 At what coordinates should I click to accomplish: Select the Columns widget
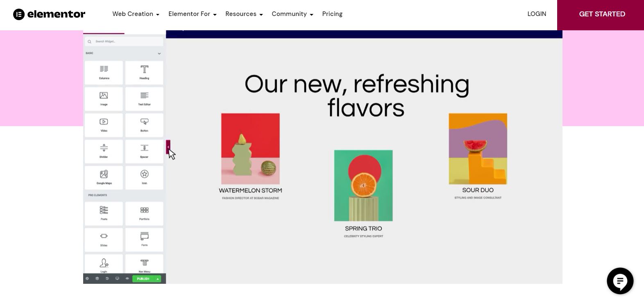104,72
